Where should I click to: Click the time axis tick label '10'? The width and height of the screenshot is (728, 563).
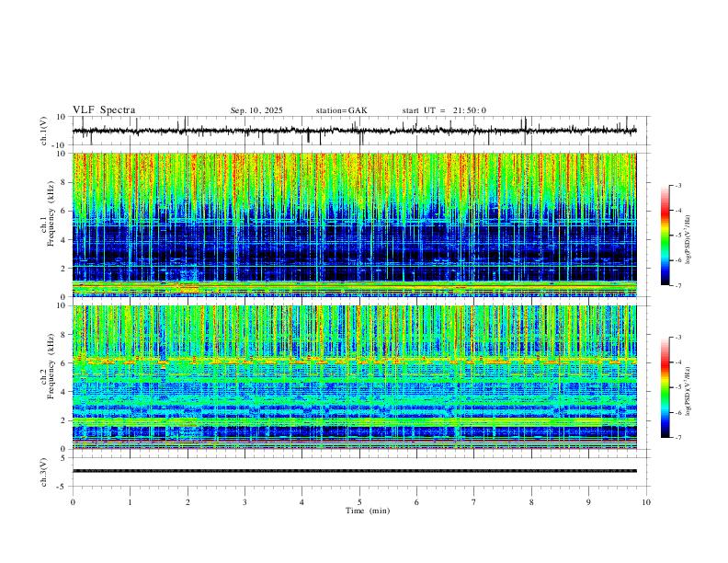click(x=646, y=502)
